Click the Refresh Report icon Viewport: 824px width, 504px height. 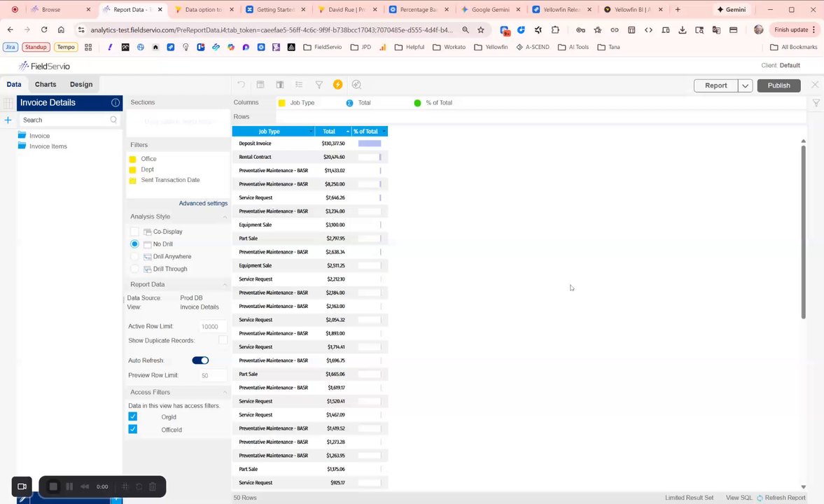[x=760, y=498]
